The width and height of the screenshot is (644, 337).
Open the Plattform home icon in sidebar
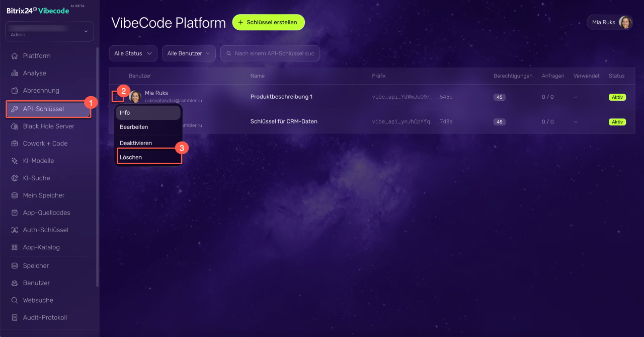pyautogui.click(x=15, y=56)
